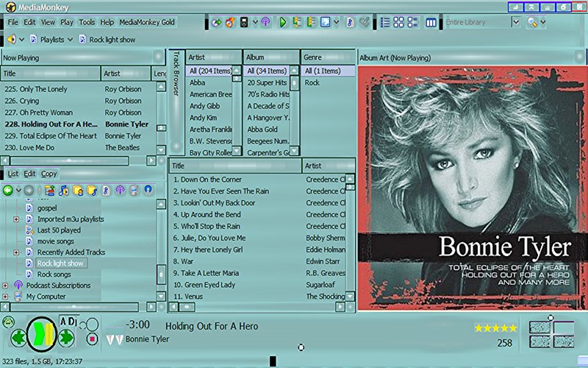Click the folders with music note tree icon

[x=92, y=191]
